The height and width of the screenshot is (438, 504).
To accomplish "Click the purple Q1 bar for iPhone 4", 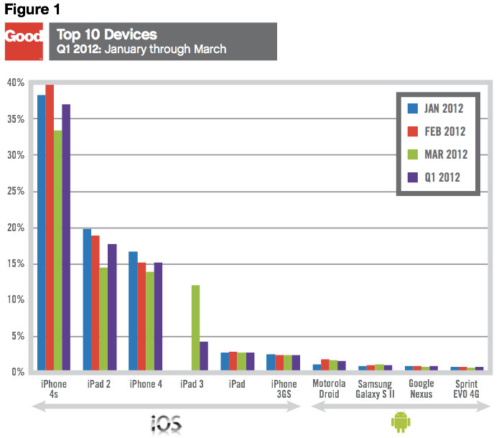I will [x=158, y=316].
